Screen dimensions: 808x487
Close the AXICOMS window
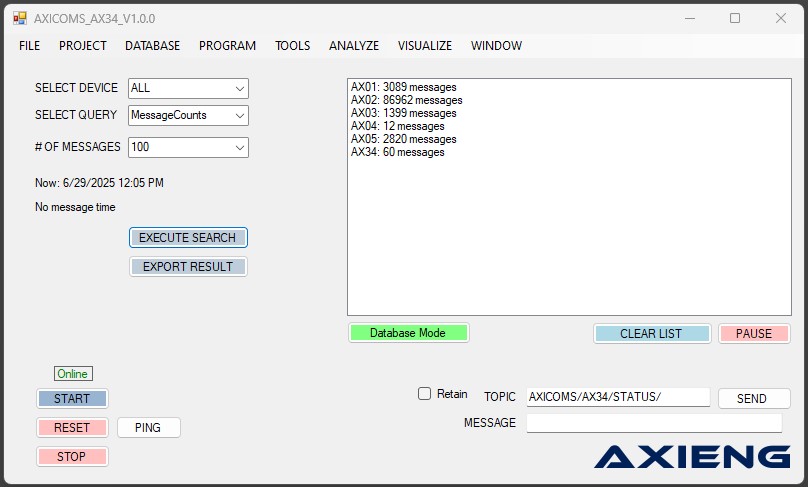(x=781, y=19)
